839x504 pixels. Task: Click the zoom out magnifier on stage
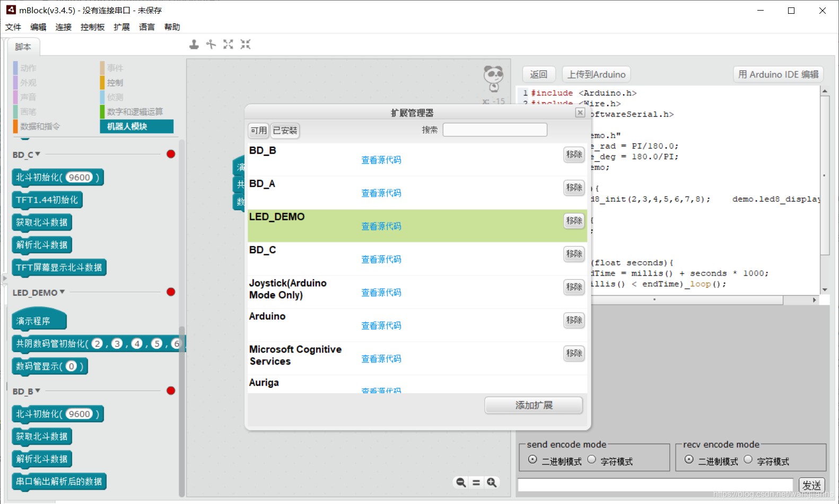coord(461,482)
